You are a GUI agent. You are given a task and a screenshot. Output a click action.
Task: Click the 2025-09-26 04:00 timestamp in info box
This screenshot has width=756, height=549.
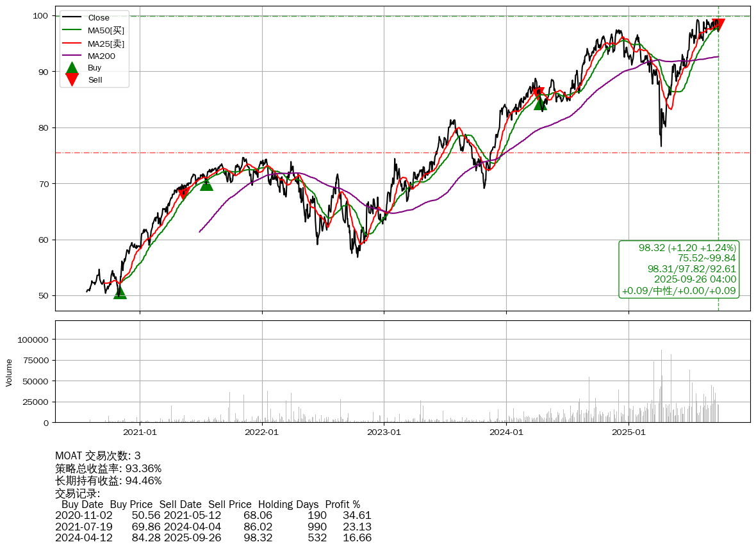[694, 279]
